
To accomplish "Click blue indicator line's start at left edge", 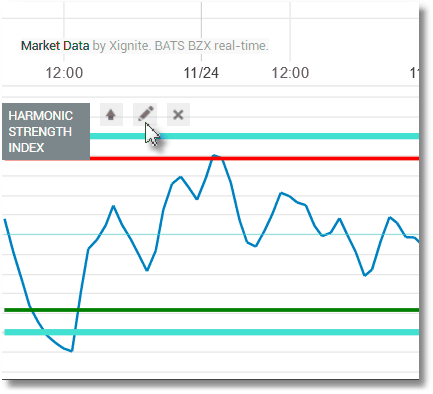I will [5, 219].
